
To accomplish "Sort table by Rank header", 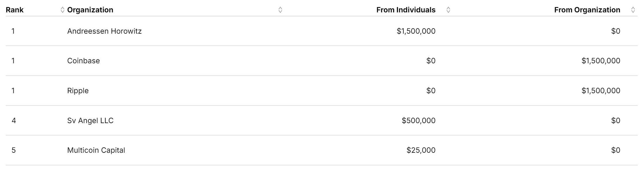I will click(x=15, y=10).
